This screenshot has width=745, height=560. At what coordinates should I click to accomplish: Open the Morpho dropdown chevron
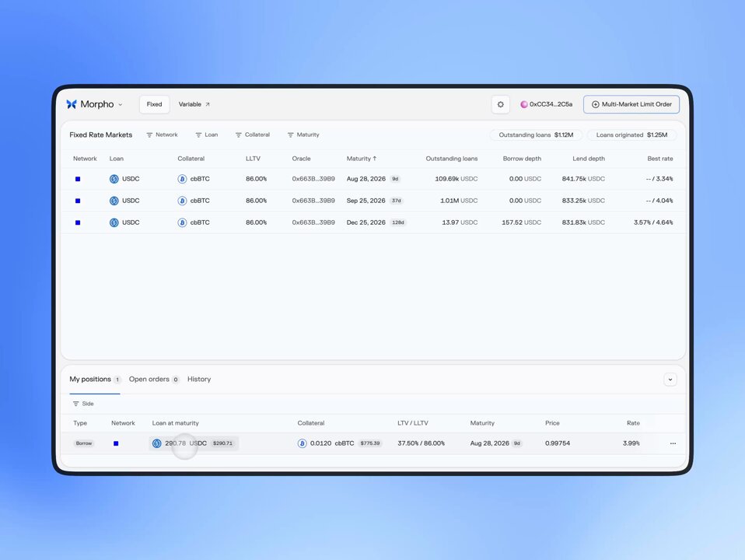tap(121, 104)
